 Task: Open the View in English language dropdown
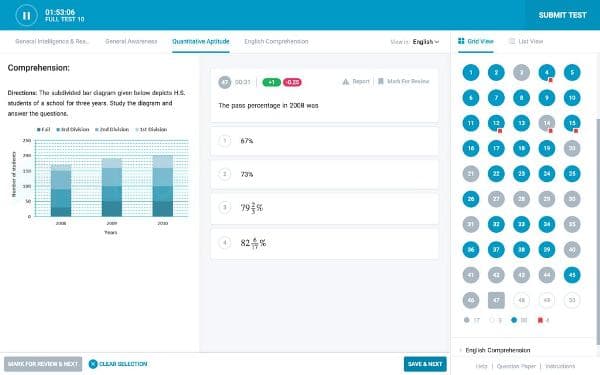426,42
